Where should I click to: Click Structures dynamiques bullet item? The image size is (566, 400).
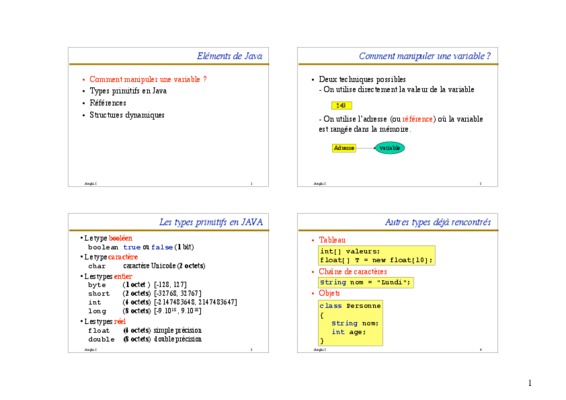(x=127, y=115)
